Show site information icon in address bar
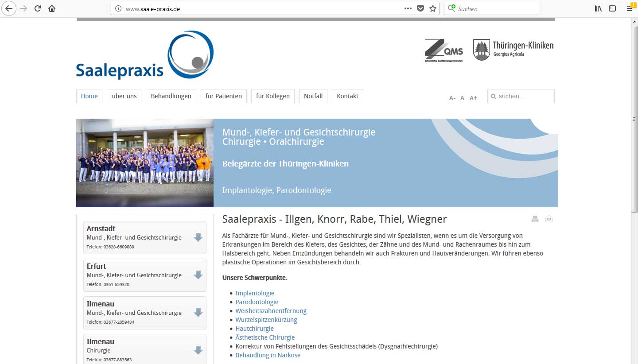638x364 pixels. coord(118,8)
